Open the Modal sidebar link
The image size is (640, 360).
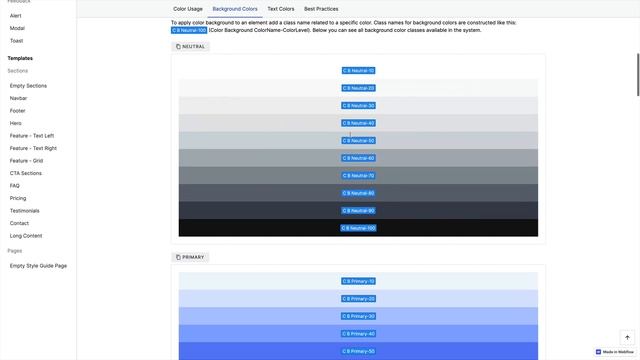[17, 28]
